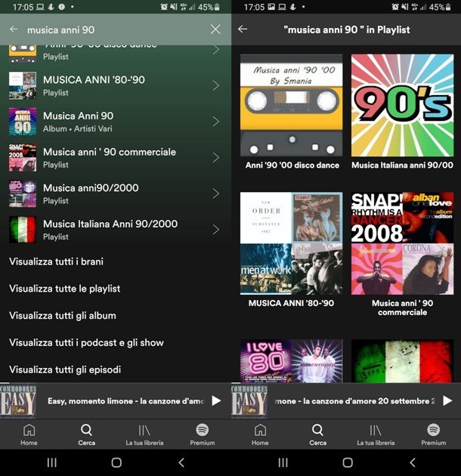This screenshot has height=476, width=461.
Task: Open Premium tab on right screen
Action: click(x=433, y=434)
